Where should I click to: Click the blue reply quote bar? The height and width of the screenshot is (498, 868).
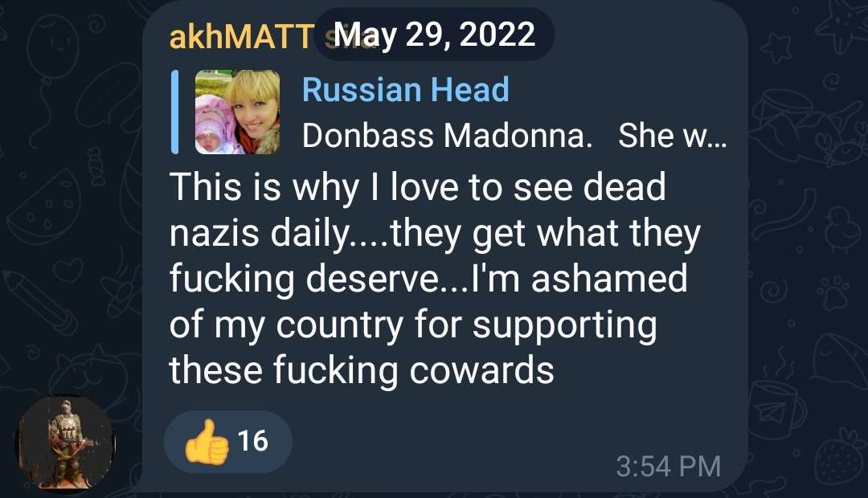click(x=175, y=112)
